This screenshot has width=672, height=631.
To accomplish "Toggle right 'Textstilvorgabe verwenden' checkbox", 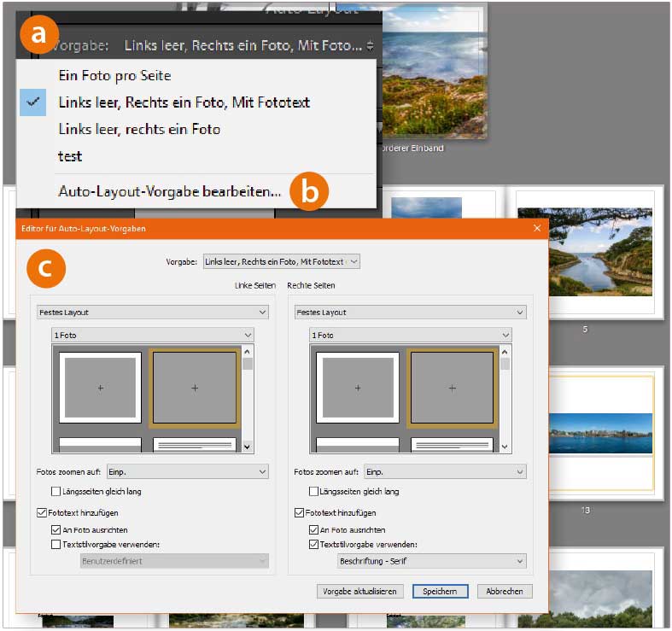I will pyautogui.click(x=313, y=544).
